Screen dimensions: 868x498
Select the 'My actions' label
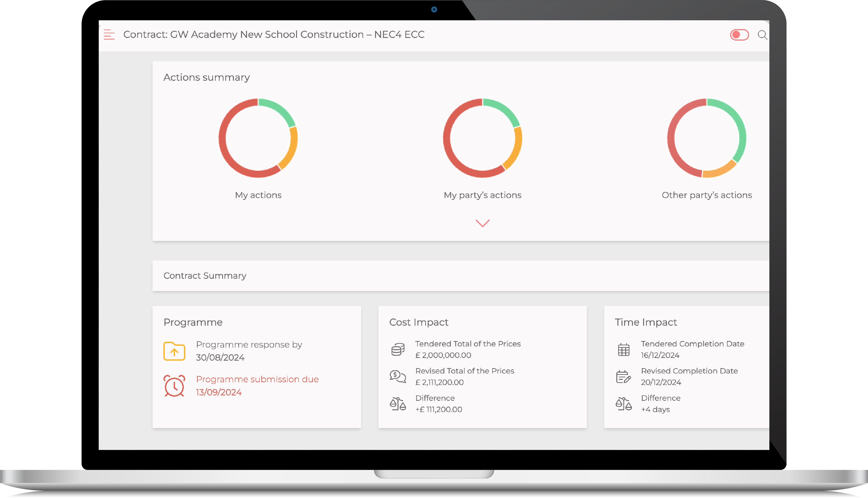click(x=258, y=195)
